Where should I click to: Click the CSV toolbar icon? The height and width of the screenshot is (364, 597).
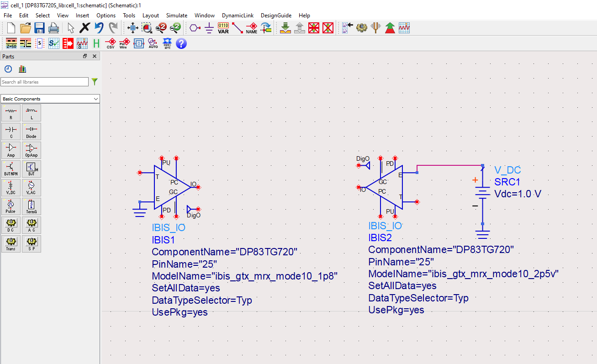(x=110, y=43)
